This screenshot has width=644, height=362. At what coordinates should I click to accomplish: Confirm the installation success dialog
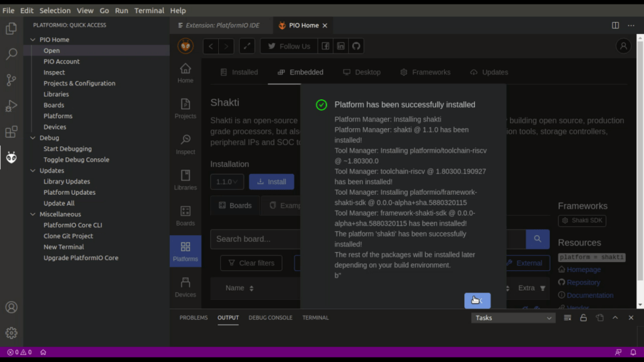477,300
